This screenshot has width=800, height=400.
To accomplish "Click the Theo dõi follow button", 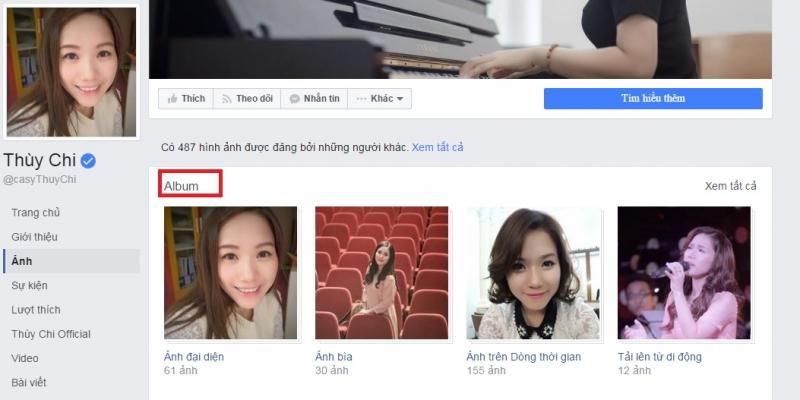I will pos(247,99).
